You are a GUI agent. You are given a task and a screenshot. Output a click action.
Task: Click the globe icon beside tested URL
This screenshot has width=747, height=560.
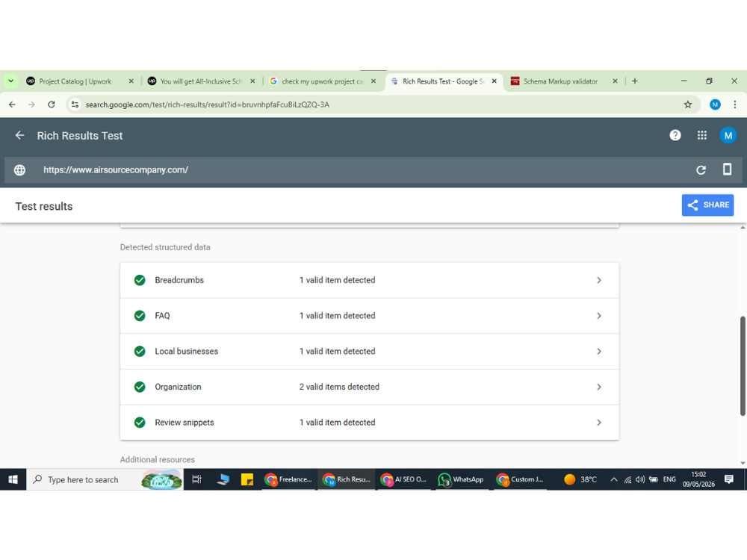click(19, 170)
